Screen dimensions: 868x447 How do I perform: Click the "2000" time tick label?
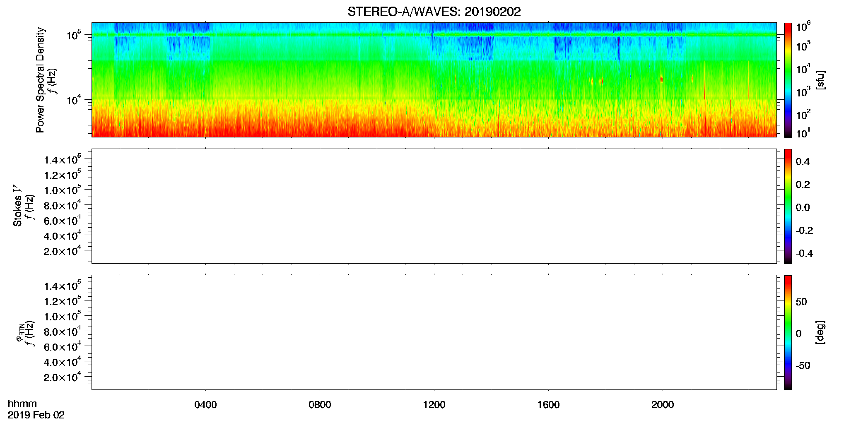[x=663, y=405]
